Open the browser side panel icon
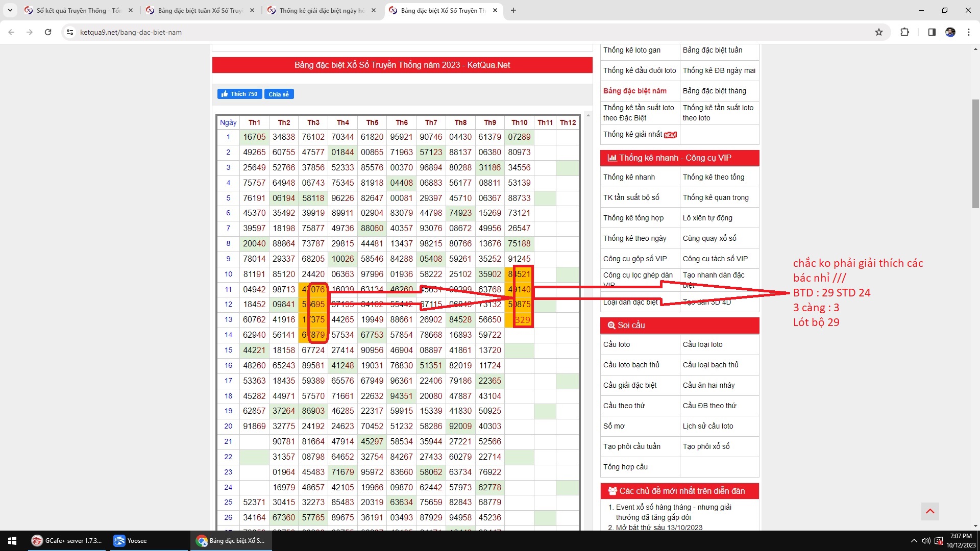 coord(932,32)
